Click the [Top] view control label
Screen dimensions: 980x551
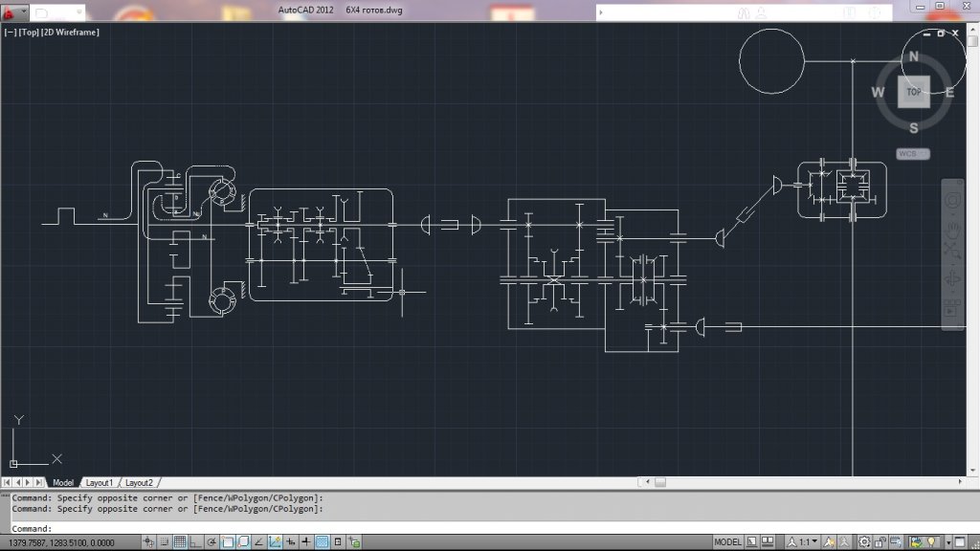[x=27, y=32]
